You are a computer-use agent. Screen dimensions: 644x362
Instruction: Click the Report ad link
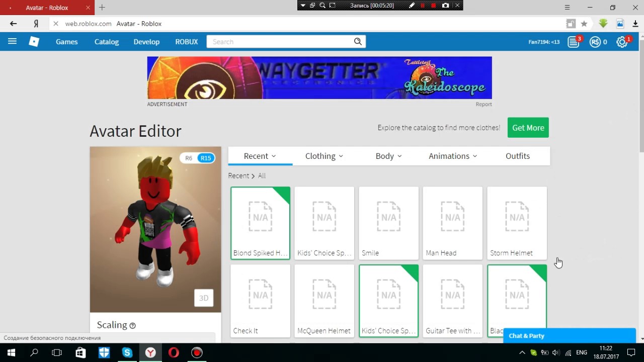click(x=484, y=104)
